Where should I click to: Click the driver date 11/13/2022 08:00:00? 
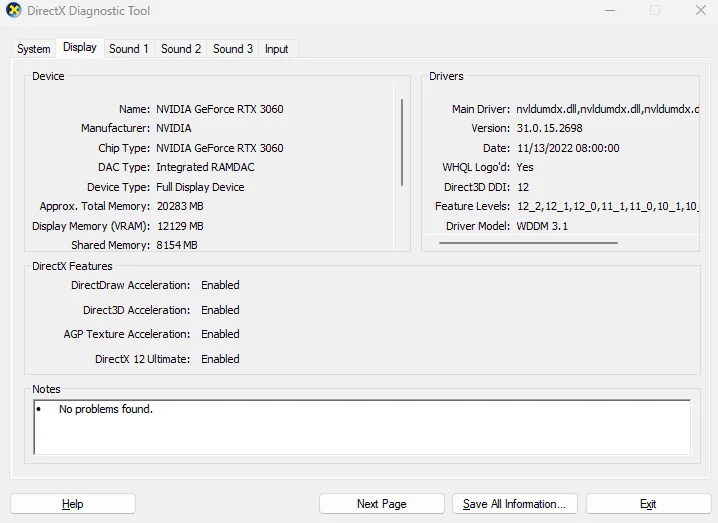(568, 148)
